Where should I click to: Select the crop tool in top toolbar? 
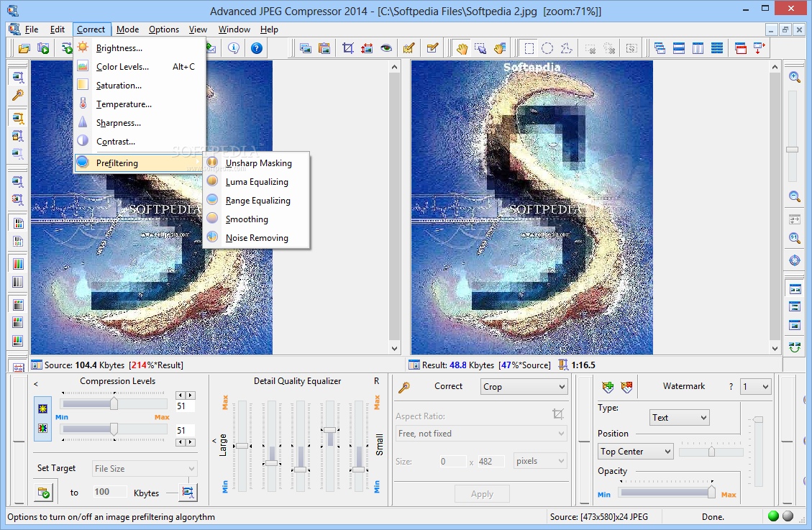(x=348, y=49)
